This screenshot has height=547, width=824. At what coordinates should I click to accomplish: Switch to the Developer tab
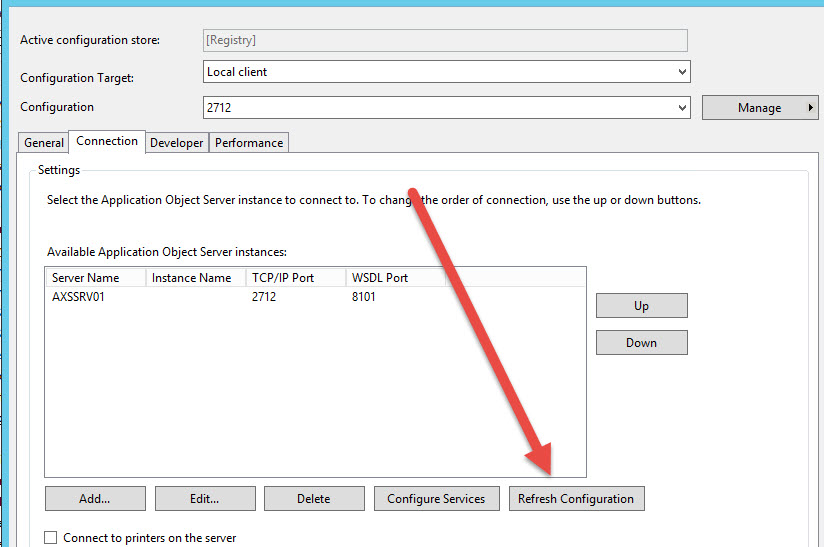[x=176, y=143]
